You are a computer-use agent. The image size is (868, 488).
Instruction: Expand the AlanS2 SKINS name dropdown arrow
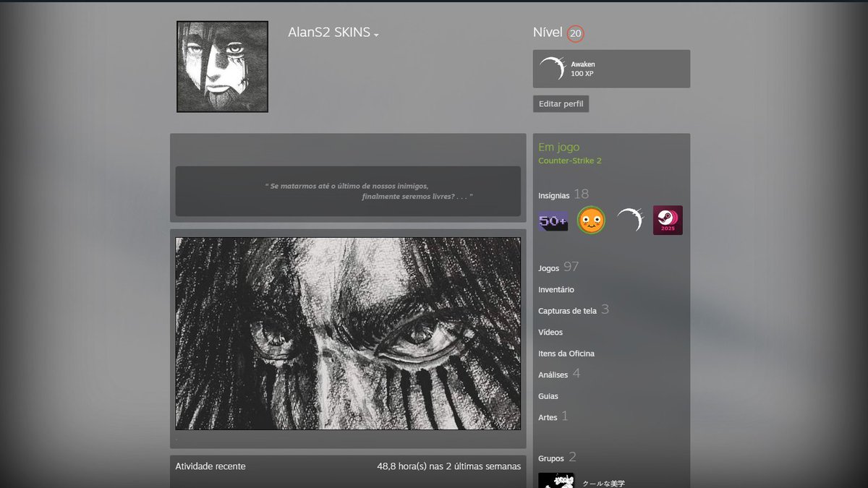click(x=377, y=35)
